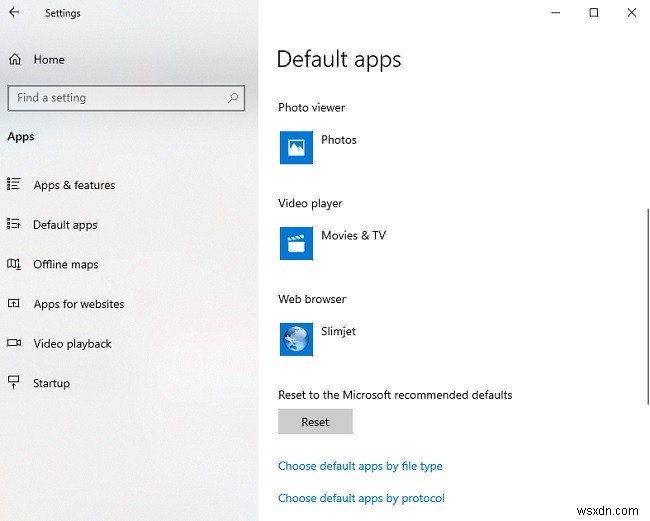Open Video playback settings
The image size is (650, 521).
73,344
